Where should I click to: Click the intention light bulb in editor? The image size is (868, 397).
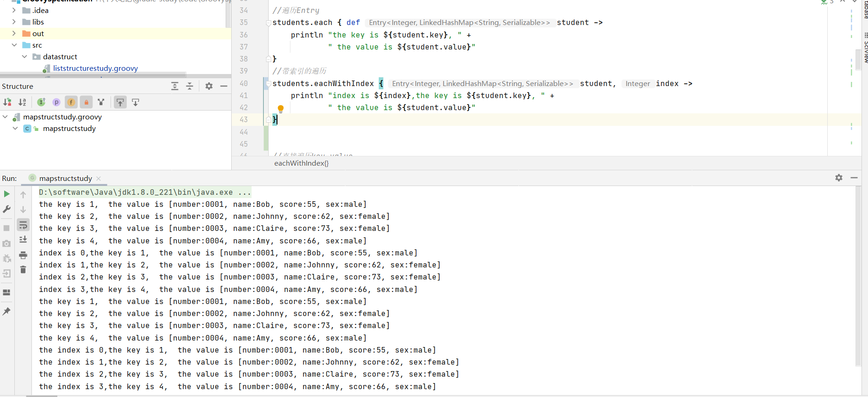[x=281, y=109]
